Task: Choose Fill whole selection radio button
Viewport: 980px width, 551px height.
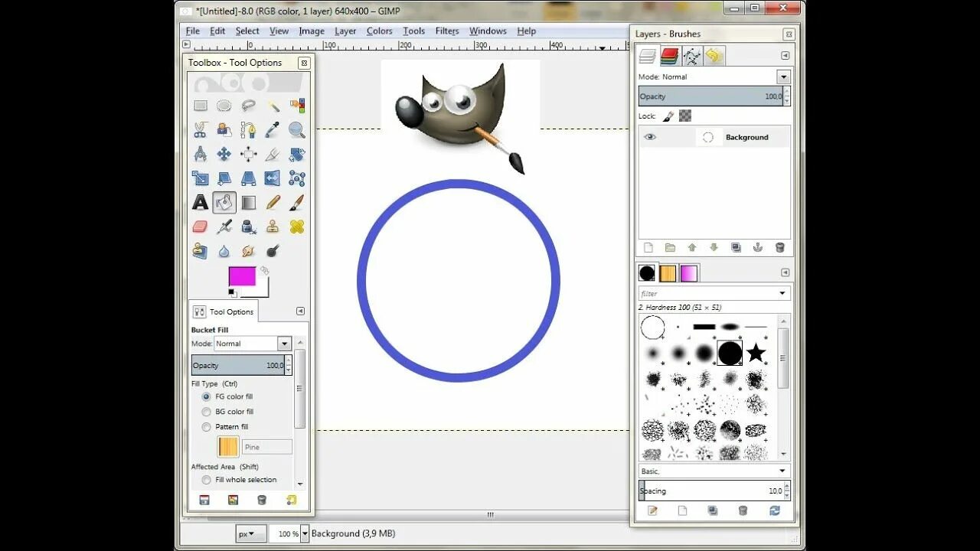Action: click(x=206, y=480)
